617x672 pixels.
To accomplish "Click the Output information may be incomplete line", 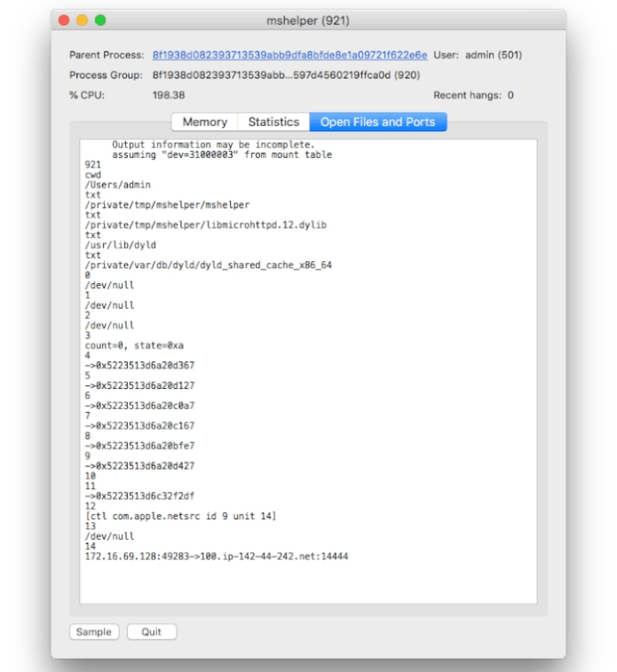I will coord(213,145).
